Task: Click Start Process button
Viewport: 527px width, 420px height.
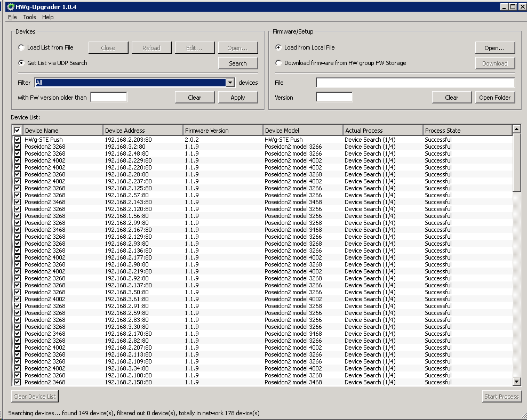Action: pyautogui.click(x=501, y=397)
